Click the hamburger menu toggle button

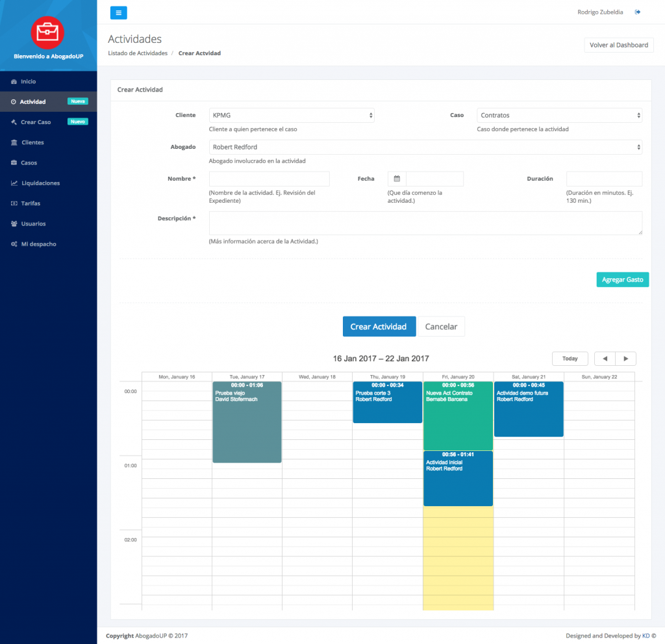[x=118, y=13]
